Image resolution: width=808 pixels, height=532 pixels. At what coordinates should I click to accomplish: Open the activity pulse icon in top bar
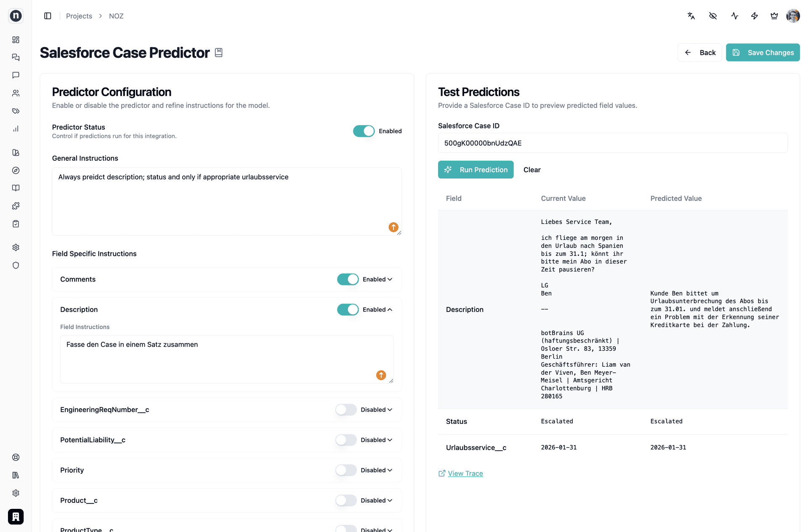[x=734, y=16]
